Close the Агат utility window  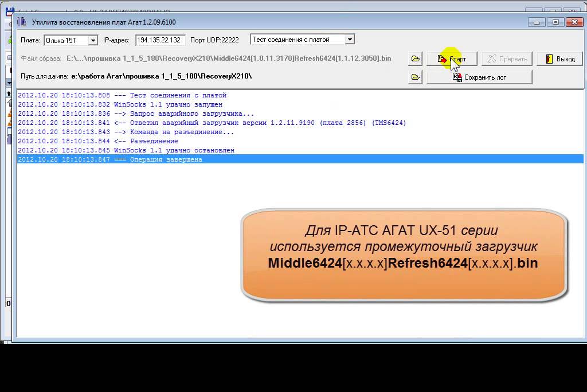click(x=574, y=22)
